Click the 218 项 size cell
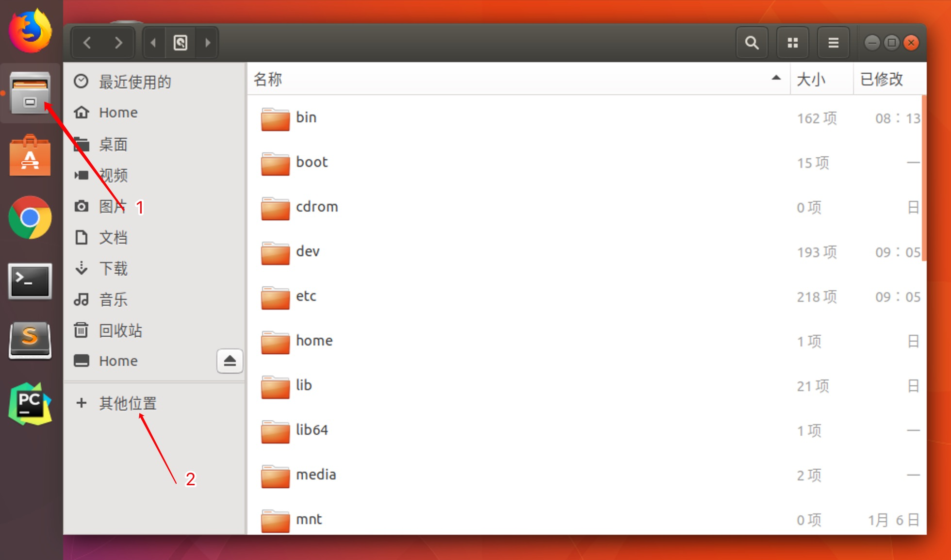The height and width of the screenshot is (560, 951). click(x=817, y=297)
